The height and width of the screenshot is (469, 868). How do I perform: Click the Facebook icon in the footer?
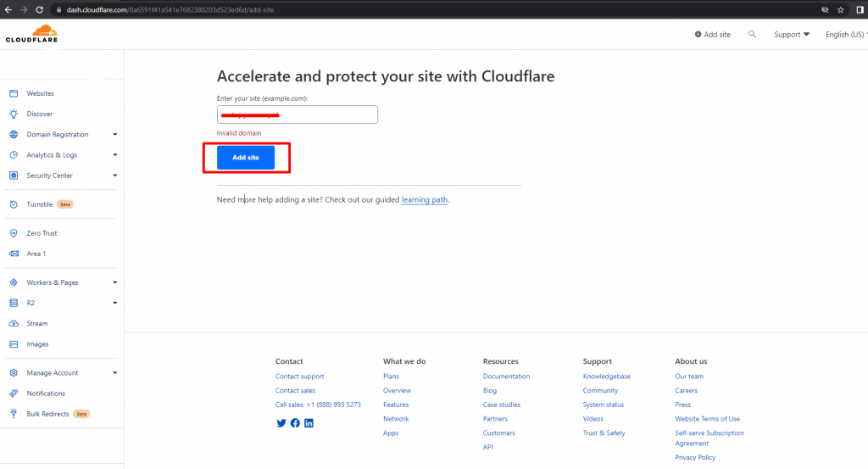coord(295,423)
